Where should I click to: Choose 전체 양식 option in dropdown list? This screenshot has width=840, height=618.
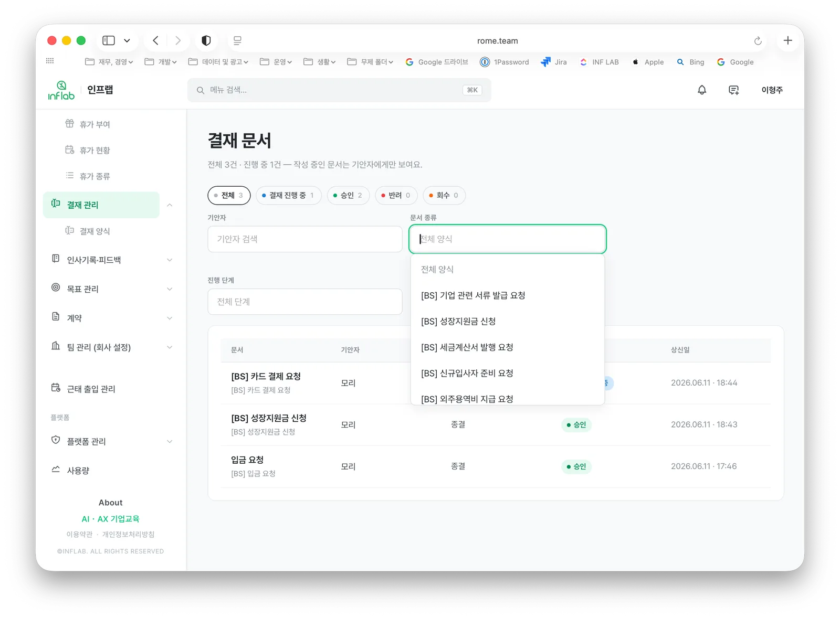(x=508, y=270)
